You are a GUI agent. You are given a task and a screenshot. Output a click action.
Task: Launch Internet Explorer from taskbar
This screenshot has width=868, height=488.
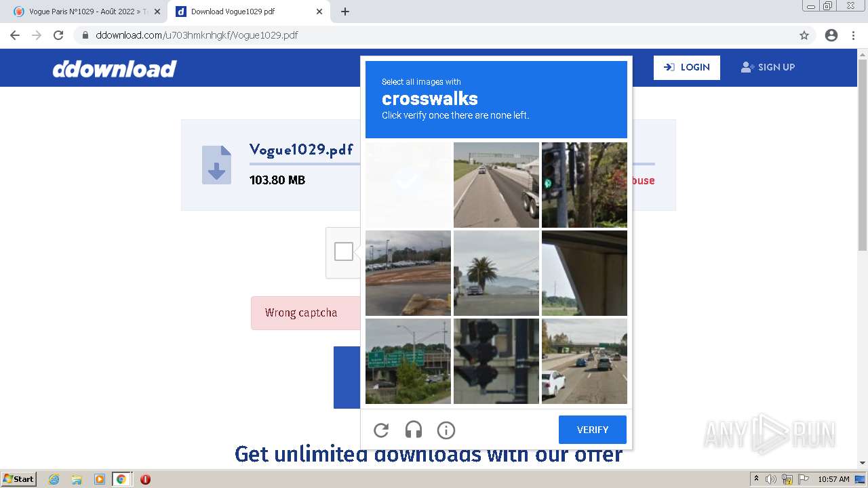(54, 479)
